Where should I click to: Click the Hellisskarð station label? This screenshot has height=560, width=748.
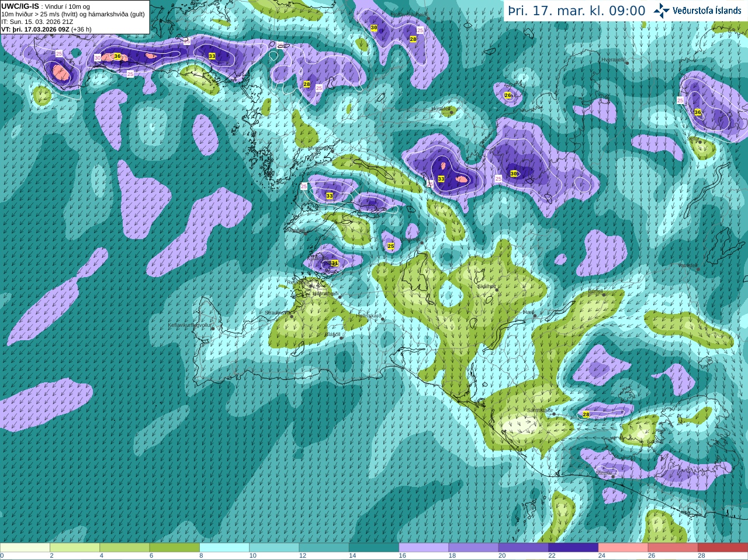point(369,316)
